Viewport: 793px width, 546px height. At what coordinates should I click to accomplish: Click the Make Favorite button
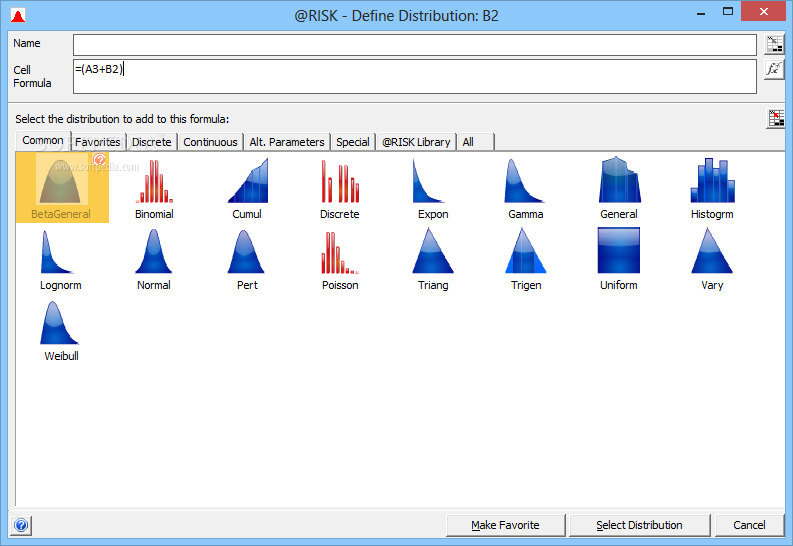tap(505, 525)
